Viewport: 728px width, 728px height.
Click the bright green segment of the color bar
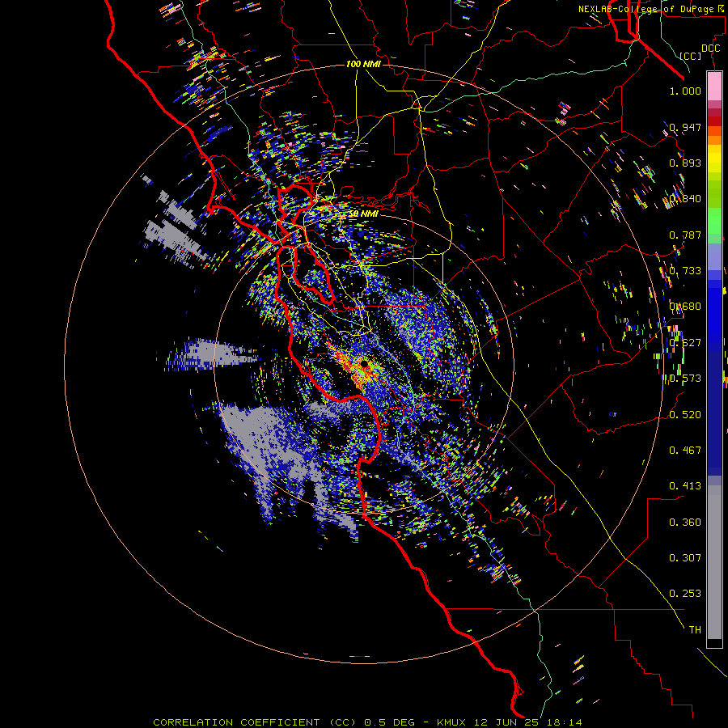coord(714,221)
